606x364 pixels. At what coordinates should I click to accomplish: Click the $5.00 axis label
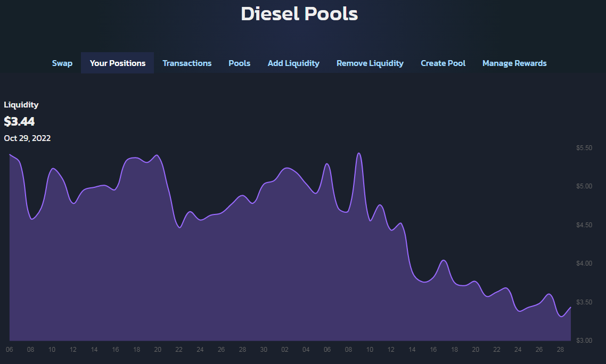584,186
